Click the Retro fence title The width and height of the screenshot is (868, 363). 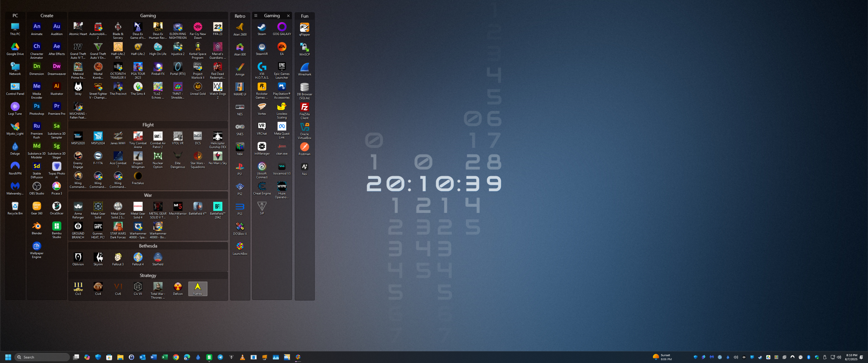pos(240,16)
